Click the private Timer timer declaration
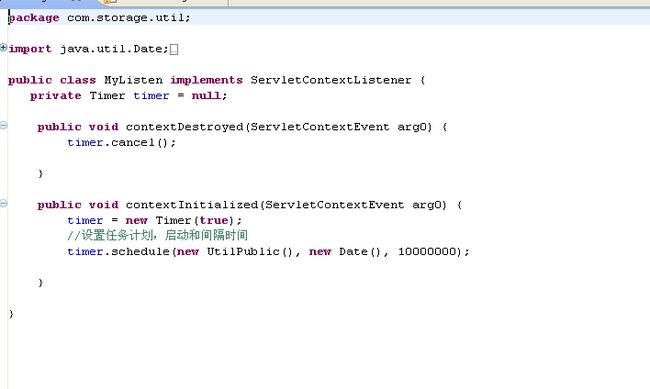Screen dimensions: 650x389 129,96
